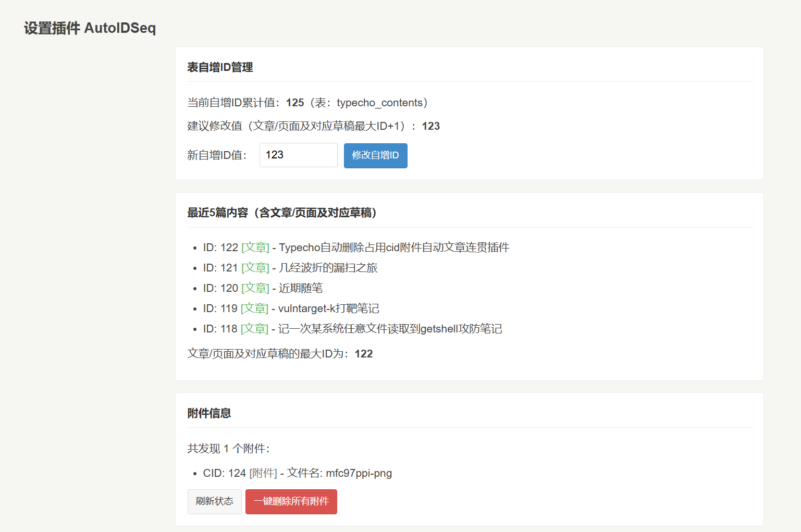Click the 附件信息 section heading
This screenshot has height=532, width=801.
(x=209, y=413)
